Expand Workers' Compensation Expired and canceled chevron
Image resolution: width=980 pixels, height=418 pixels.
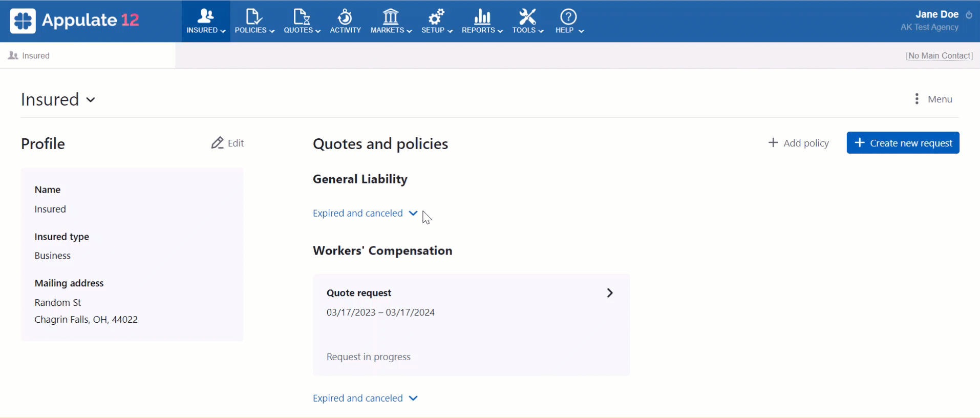[x=413, y=398]
